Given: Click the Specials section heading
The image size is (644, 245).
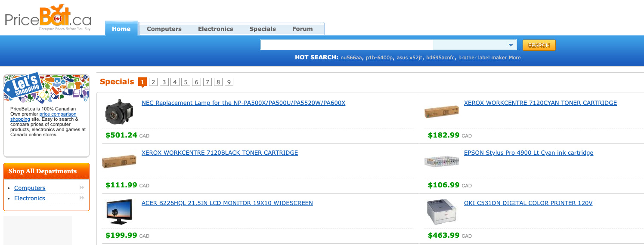Looking at the screenshot, I should (117, 82).
